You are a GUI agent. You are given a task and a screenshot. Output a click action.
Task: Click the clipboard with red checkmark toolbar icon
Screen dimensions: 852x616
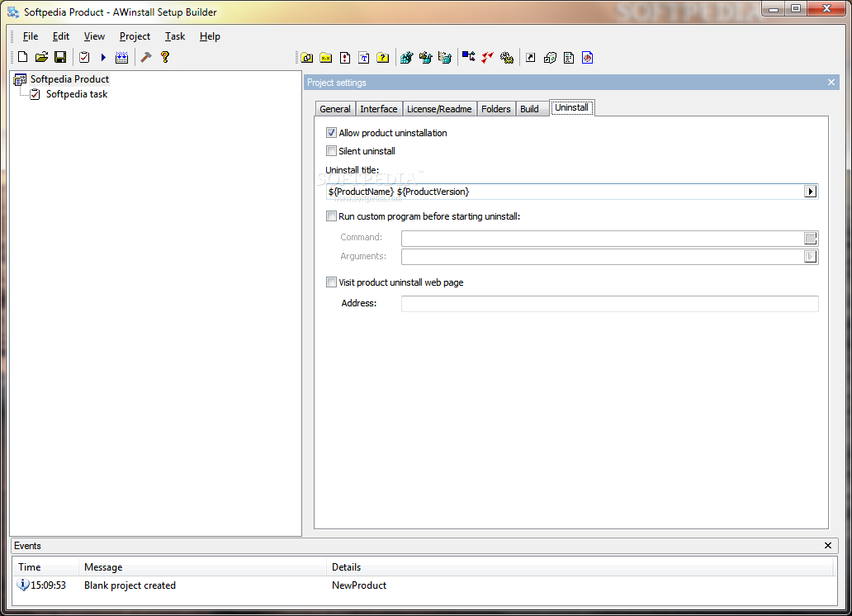84,57
